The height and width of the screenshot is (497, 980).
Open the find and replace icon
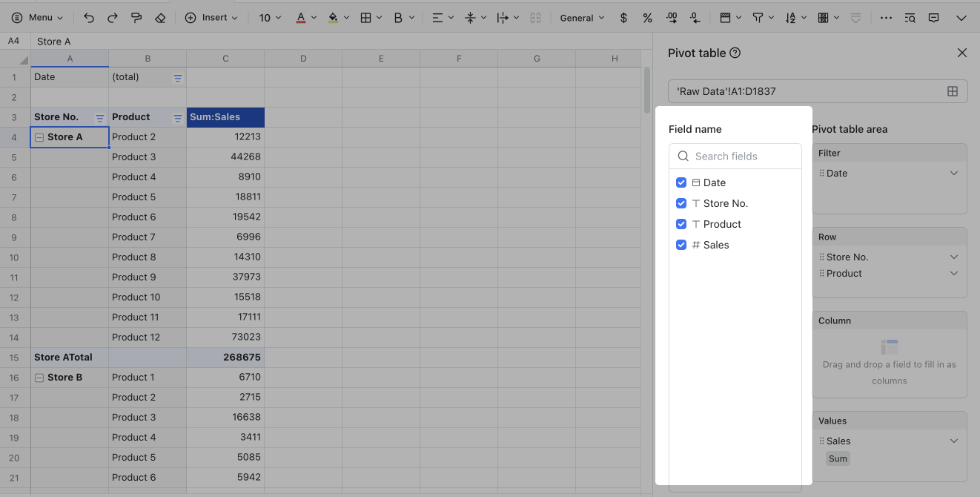(910, 17)
